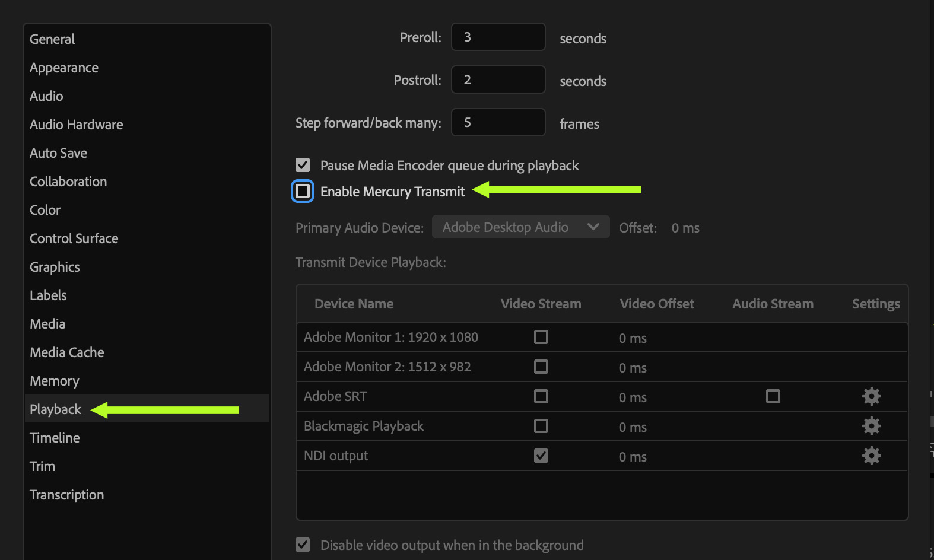Check Audio Stream for Adobe SRT
Screen dimensions: 934x560
[x=773, y=396]
